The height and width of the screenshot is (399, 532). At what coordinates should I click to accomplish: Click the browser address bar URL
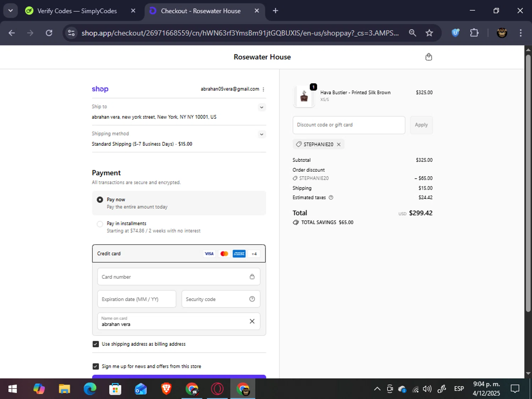click(x=240, y=33)
